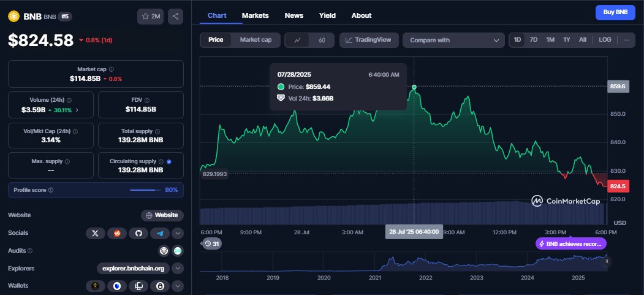Viewport: 644px width, 295px height.
Task: Open Max. supply info icon
Action: click(67, 162)
